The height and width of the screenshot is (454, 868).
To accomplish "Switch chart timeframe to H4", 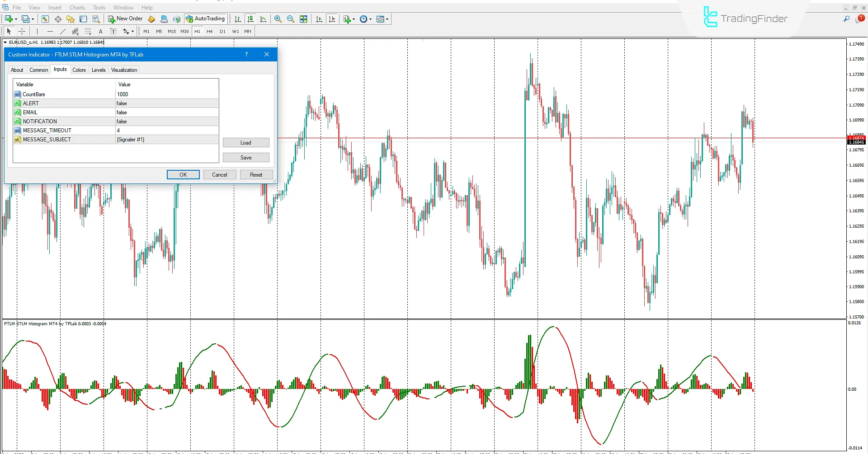I will pos(209,31).
